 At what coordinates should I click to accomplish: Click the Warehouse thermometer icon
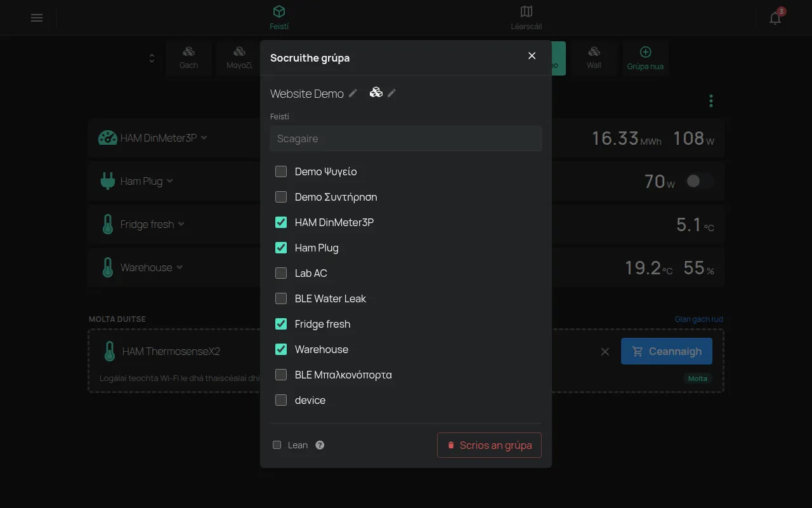108,267
